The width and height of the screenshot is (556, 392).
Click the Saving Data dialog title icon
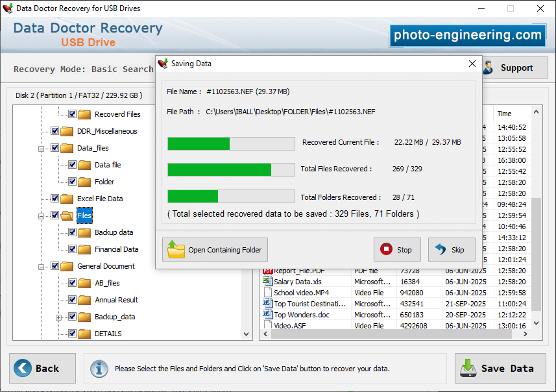163,64
